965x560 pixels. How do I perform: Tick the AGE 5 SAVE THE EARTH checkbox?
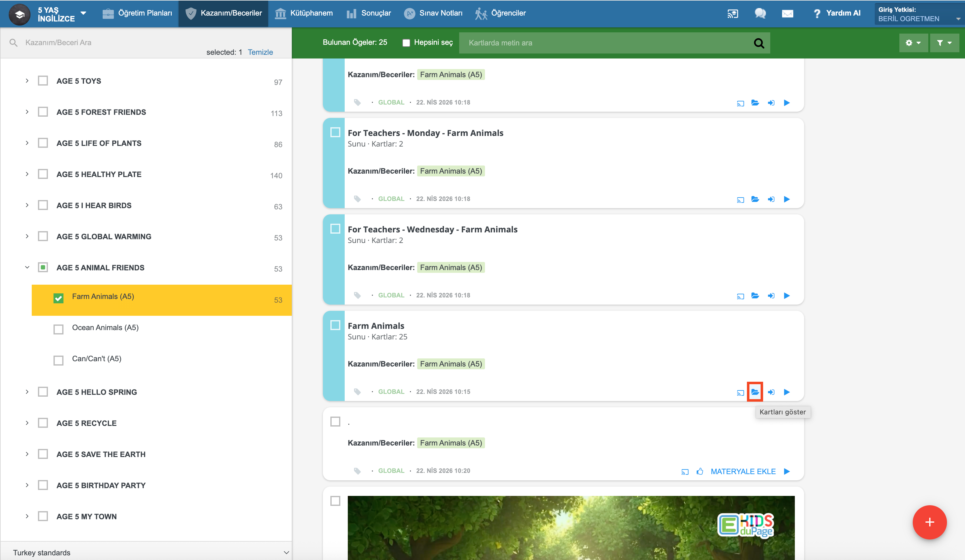tap(43, 454)
